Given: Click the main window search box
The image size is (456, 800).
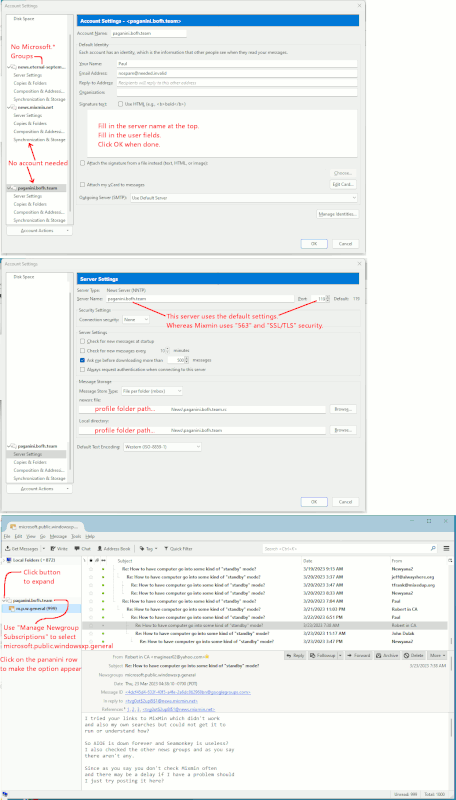Looking at the screenshot, I should (350, 548).
